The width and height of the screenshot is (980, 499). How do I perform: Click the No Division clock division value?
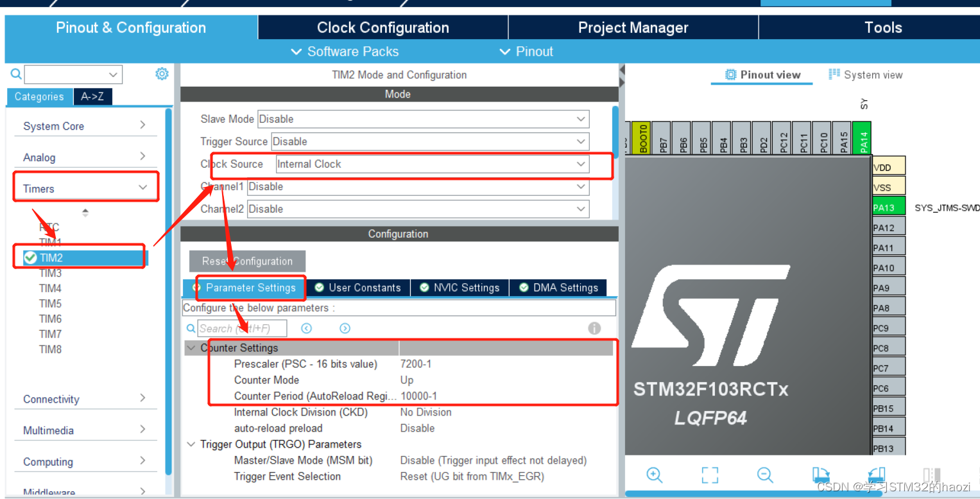click(x=426, y=412)
